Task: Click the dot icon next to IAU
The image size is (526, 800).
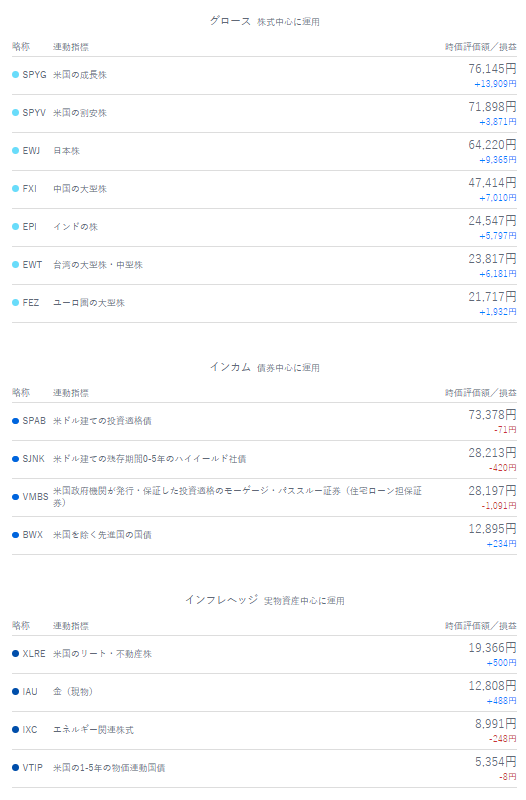Action: [x=15, y=692]
